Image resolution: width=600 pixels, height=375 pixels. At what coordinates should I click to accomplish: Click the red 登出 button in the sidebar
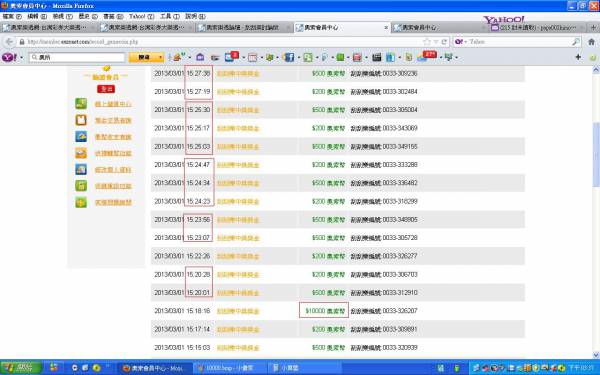pos(106,89)
